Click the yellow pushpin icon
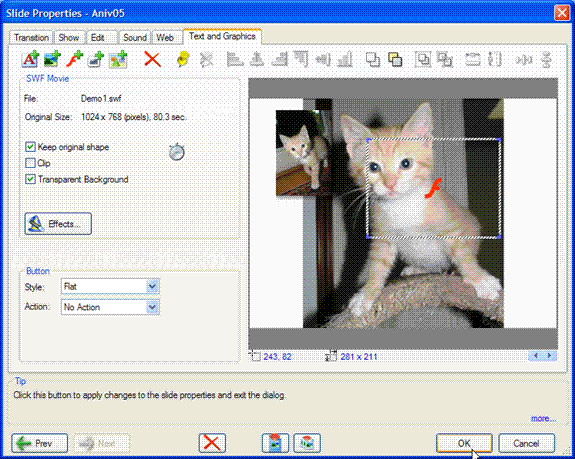Image resolution: width=575 pixels, height=459 pixels. (183, 59)
